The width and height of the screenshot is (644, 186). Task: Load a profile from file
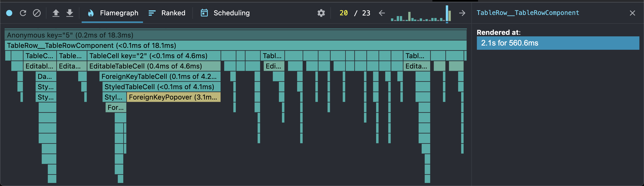pyautogui.click(x=56, y=13)
